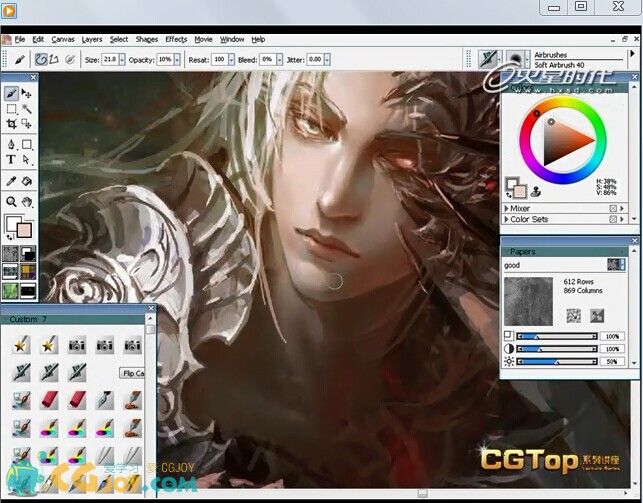Screen dimensions: 643x503
Task: Select the Eyedropper (Dropper) tool
Action: tap(11, 182)
